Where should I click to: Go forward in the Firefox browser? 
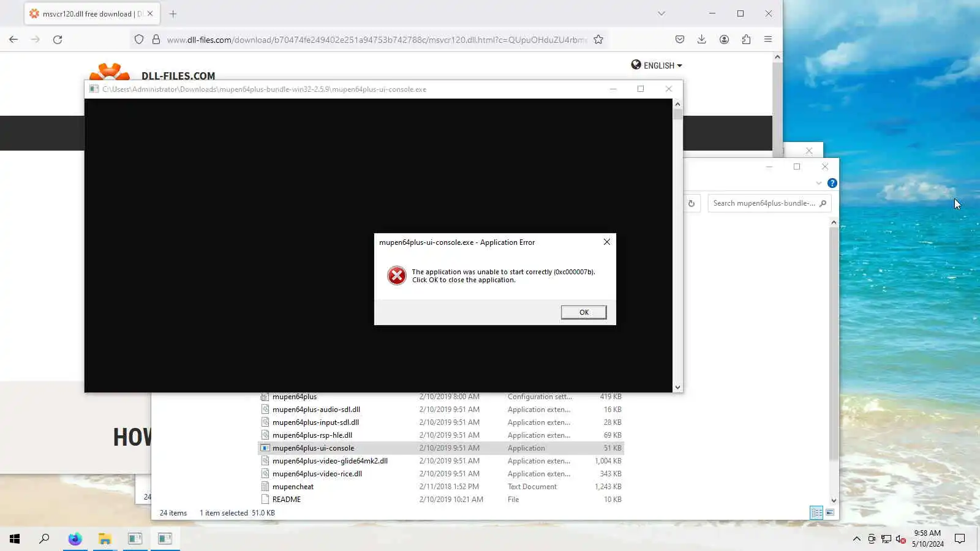click(36, 39)
